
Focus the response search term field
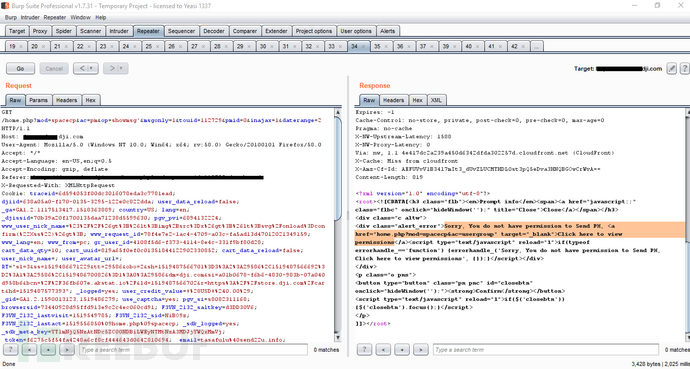click(546, 350)
